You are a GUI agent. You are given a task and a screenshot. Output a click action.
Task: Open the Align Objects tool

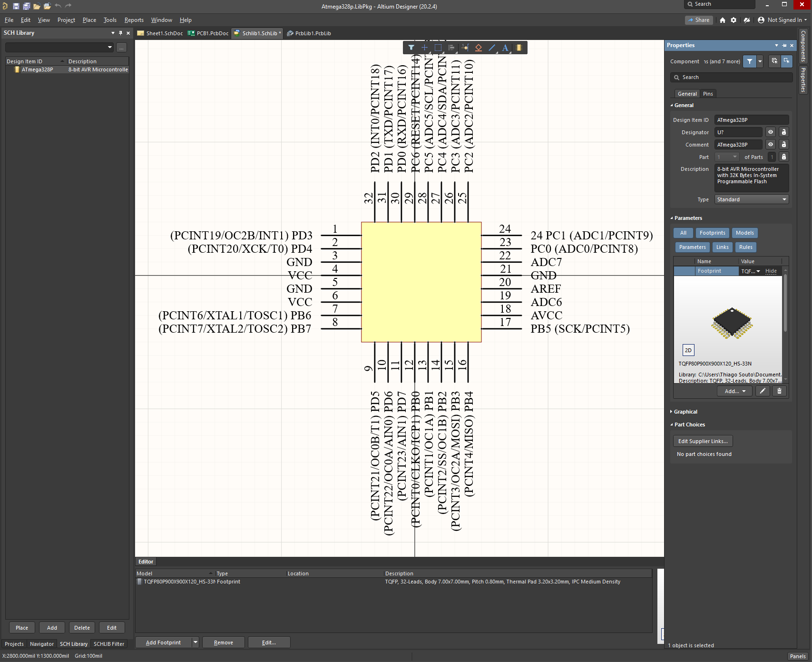[x=451, y=48]
